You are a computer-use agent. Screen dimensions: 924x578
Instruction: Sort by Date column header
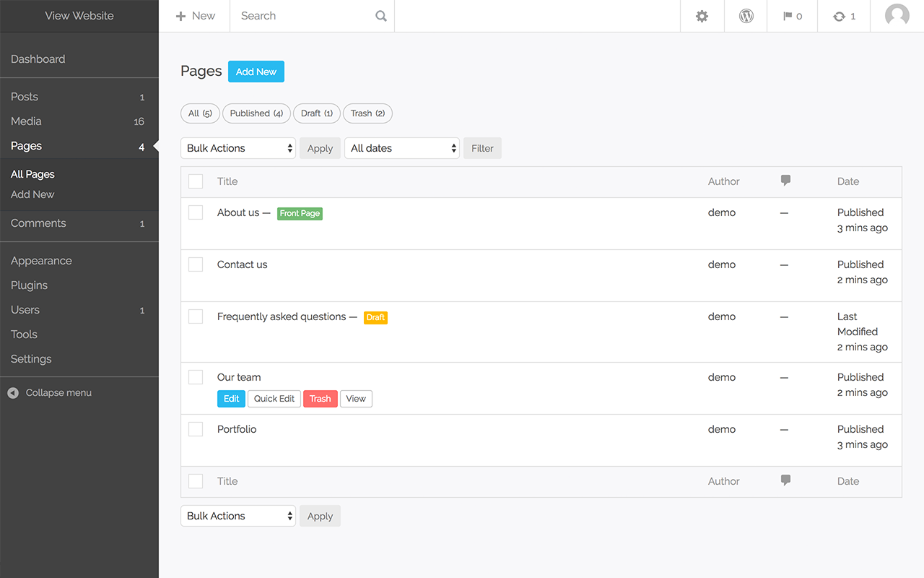[848, 181]
